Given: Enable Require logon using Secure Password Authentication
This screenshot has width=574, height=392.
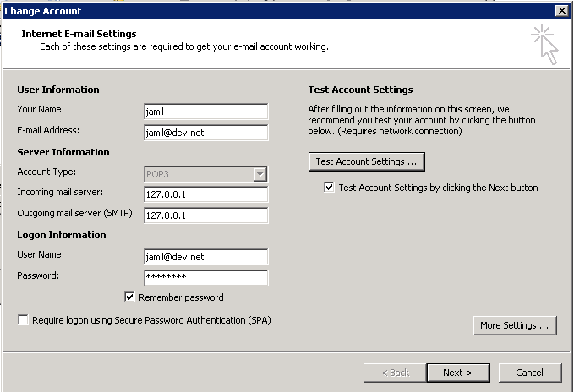Looking at the screenshot, I should pos(23,320).
